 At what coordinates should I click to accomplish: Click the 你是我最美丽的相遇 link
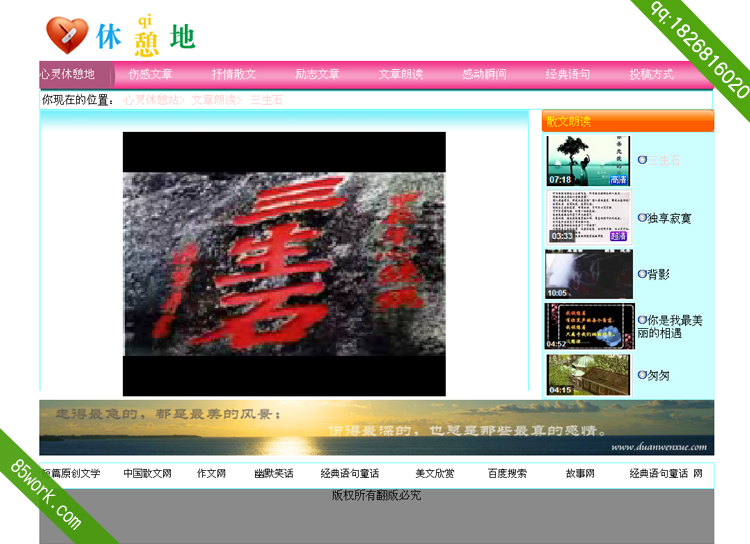[670, 327]
